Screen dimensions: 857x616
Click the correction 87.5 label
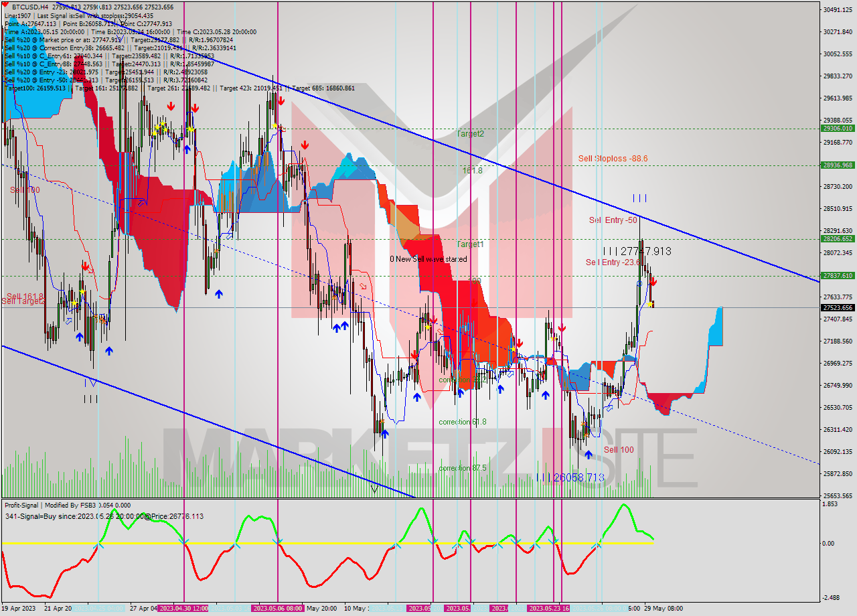[x=463, y=468]
